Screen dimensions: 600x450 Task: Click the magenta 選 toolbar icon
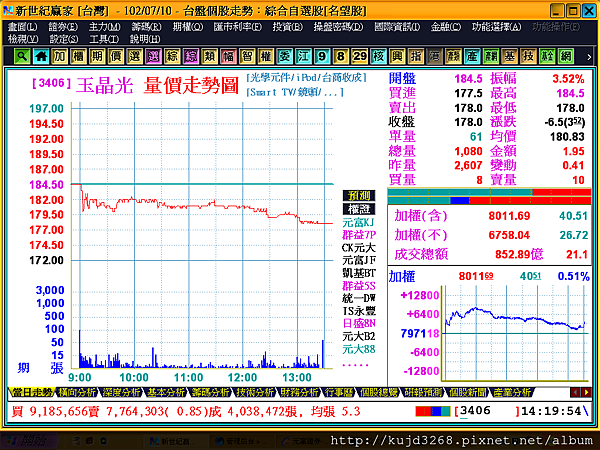coord(153,57)
